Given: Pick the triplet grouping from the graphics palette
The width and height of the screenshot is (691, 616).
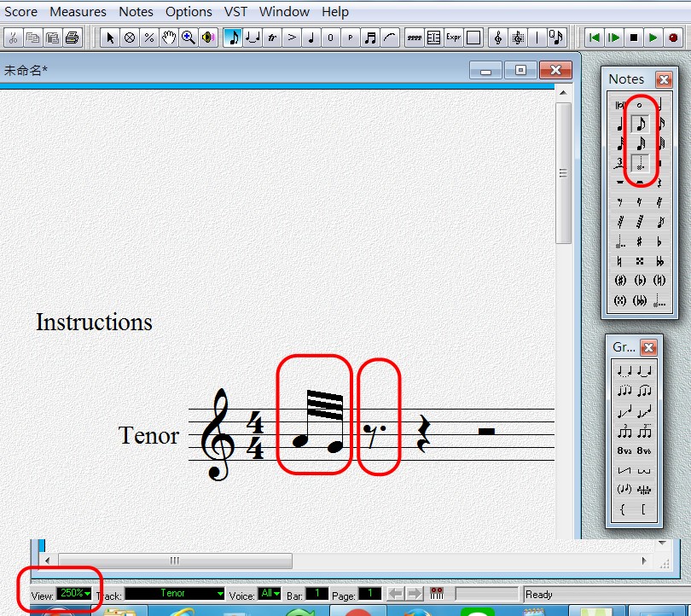Looking at the screenshot, I should (x=624, y=432).
